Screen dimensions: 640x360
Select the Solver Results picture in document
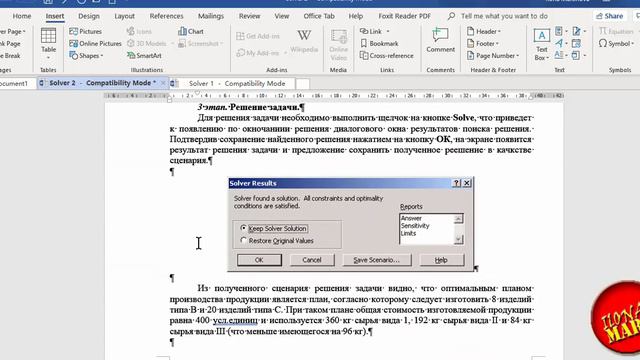tap(351, 224)
